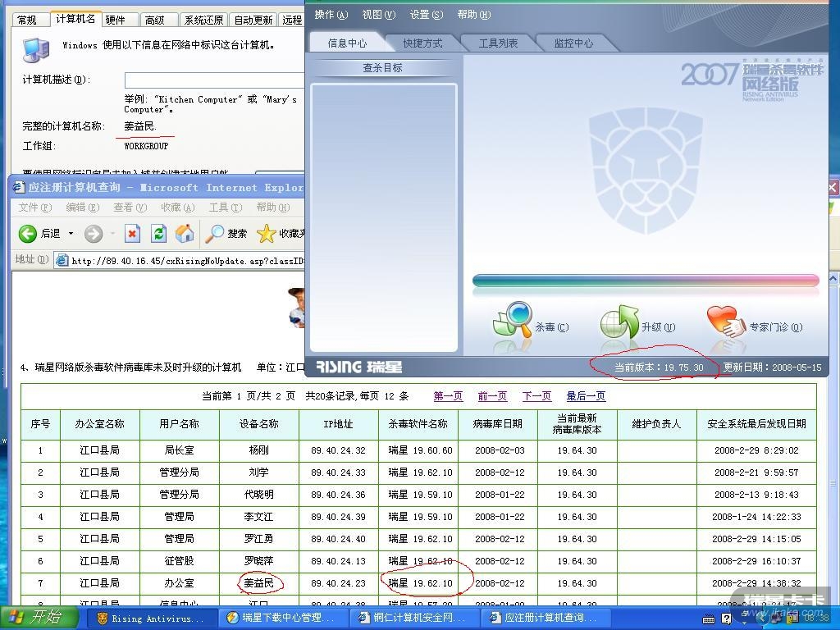This screenshot has width=840, height=630.
Task: Switch to the 信息中心 tab
Action: coord(347,43)
